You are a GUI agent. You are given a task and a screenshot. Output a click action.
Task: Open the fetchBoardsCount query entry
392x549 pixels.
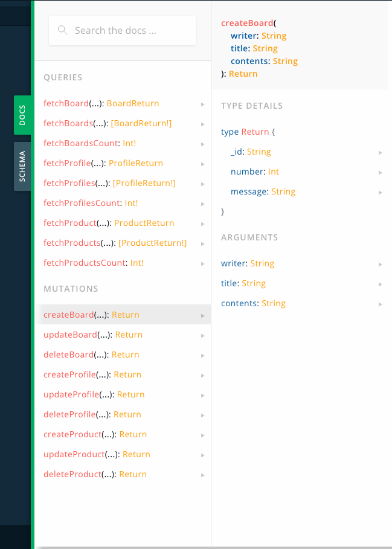pyautogui.click(x=124, y=144)
